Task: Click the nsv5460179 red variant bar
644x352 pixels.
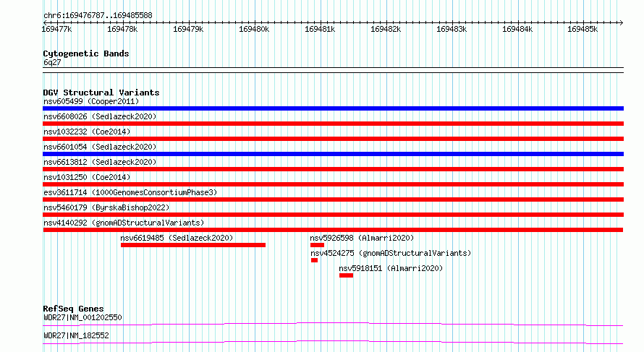Action: pos(333,215)
